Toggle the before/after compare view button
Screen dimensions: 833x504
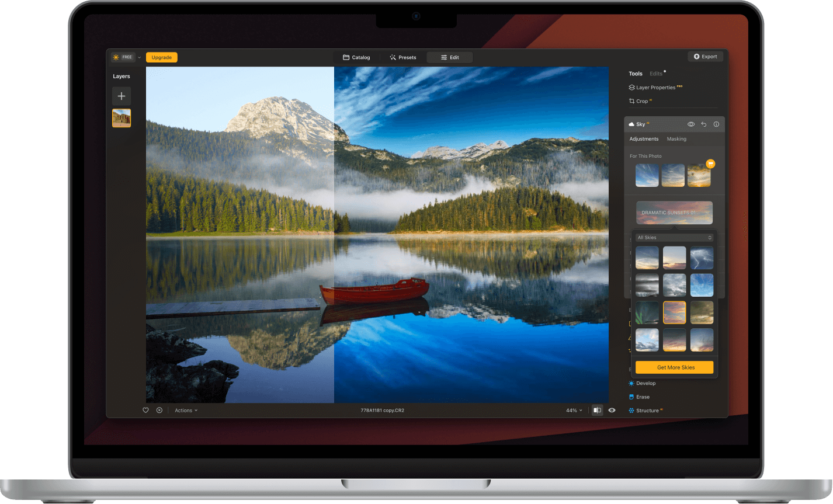pyautogui.click(x=597, y=411)
